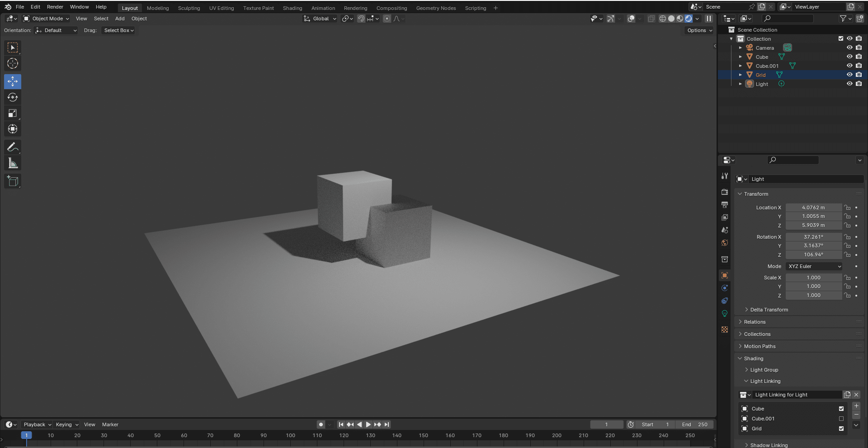This screenshot has width=868, height=448.
Task: Add a new item to Light Linking collection
Action: click(x=856, y=406)
